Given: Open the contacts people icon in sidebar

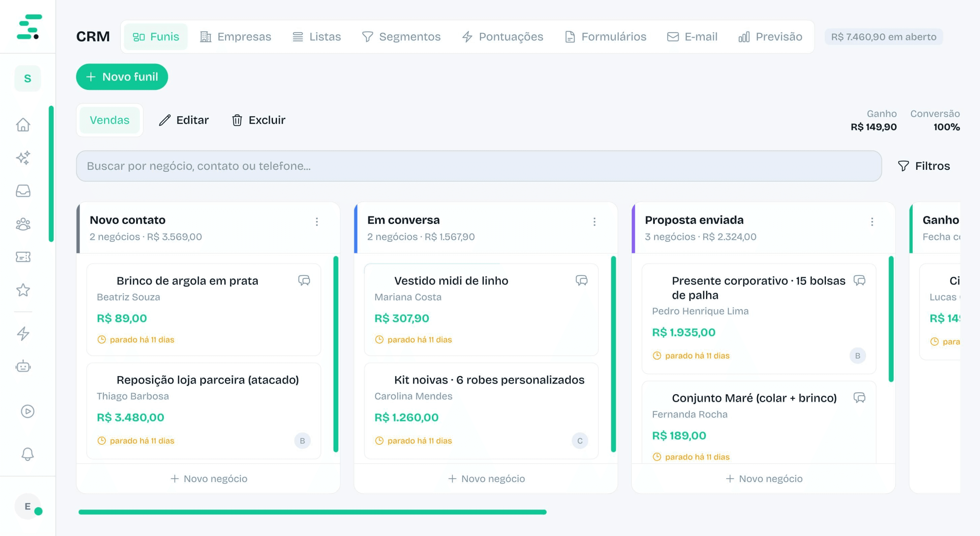Looking at the screenshot, I should tap(23, 224).
